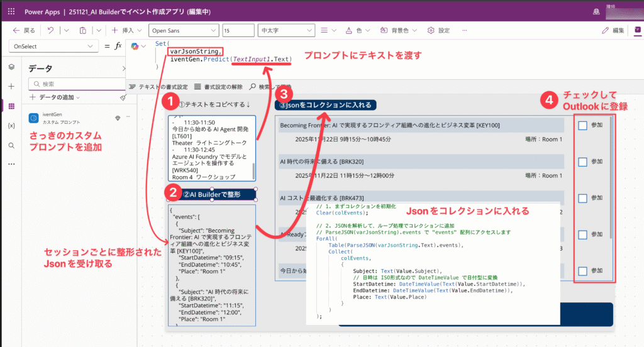The width and height of the screenshot is (644, 347).
Task: Open the Copilot icon beside the formula bar
Action: pyautogui.click(x=135, y=46)
